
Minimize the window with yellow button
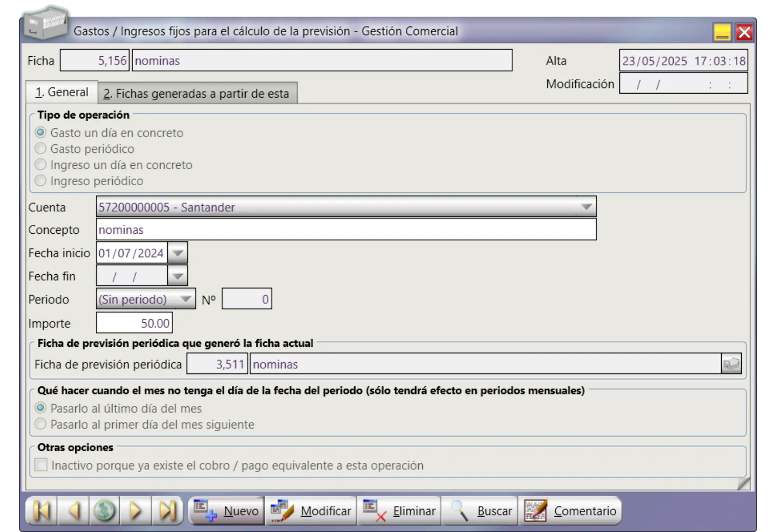[722, 32]
